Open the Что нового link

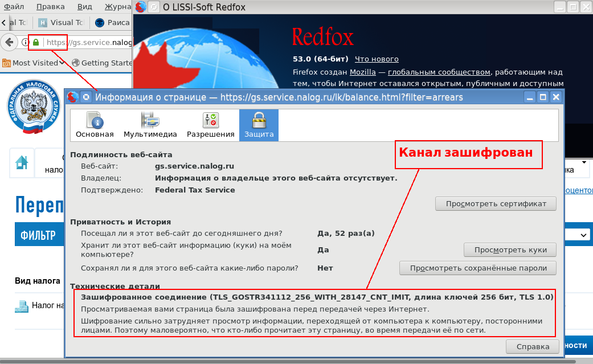coord(377,59)
